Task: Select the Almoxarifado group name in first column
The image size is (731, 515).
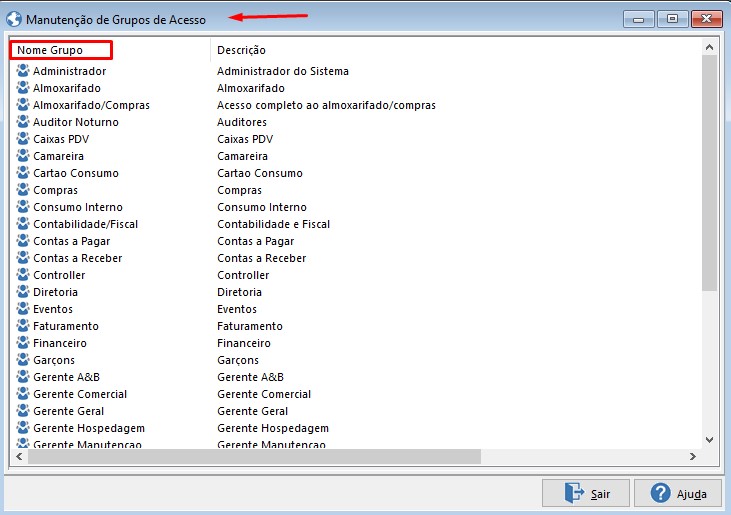Action: pyautogui.click(x=67, y=88)
